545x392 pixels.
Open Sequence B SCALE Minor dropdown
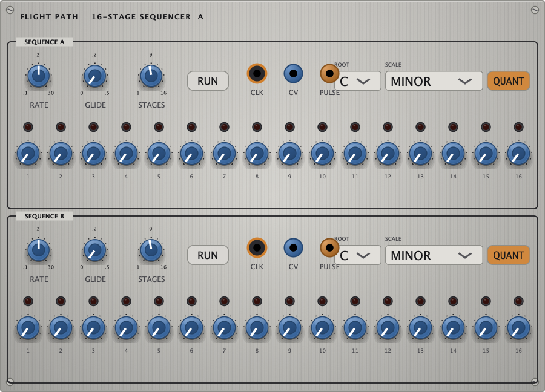[x=434, y=255]
